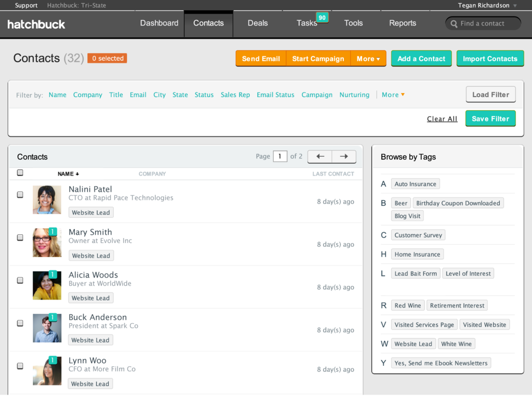Screen dimensions: 532x399
Task: Open Buck Anderson's profile photo
Action: (47, 328)
